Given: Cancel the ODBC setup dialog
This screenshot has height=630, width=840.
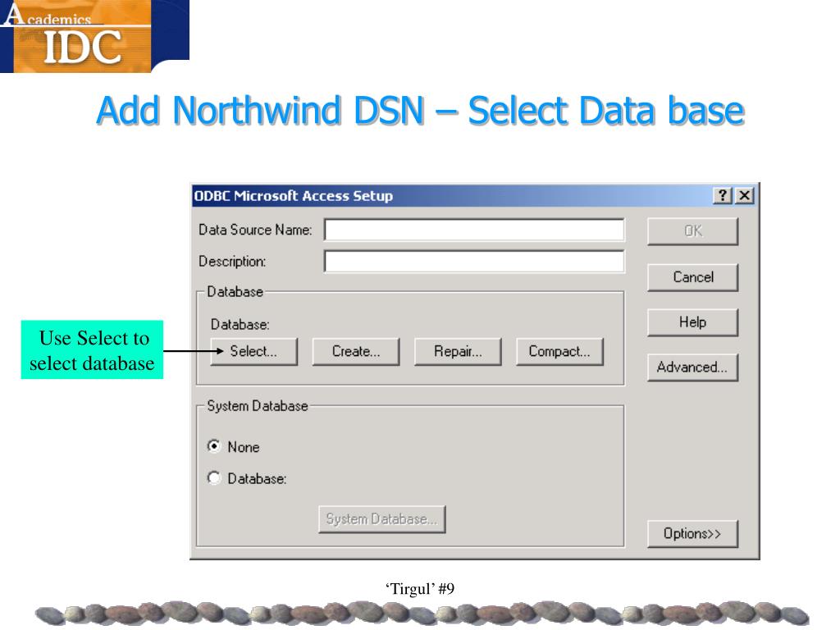Looking at the screenshot, I should [x=692, y=277].
